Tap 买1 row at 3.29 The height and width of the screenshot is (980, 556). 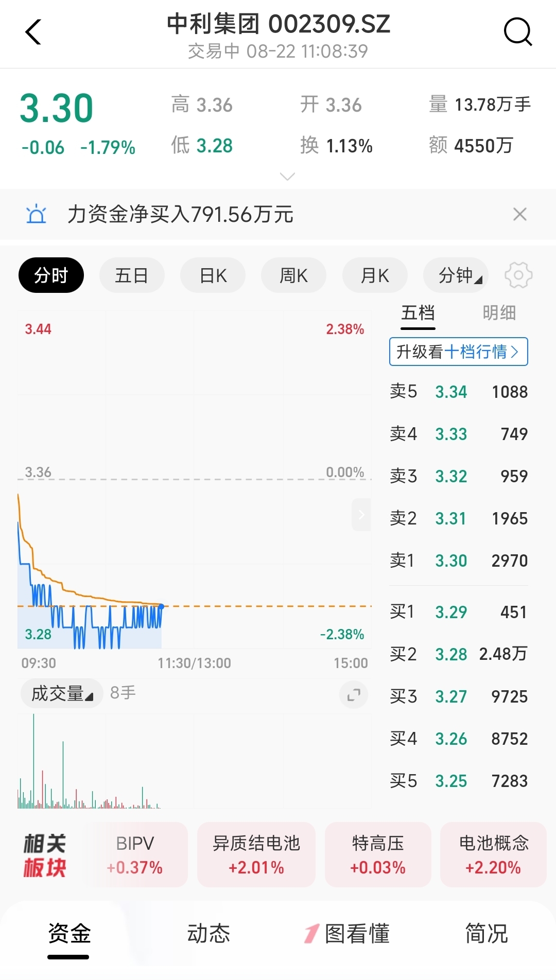tap(459, 612)
